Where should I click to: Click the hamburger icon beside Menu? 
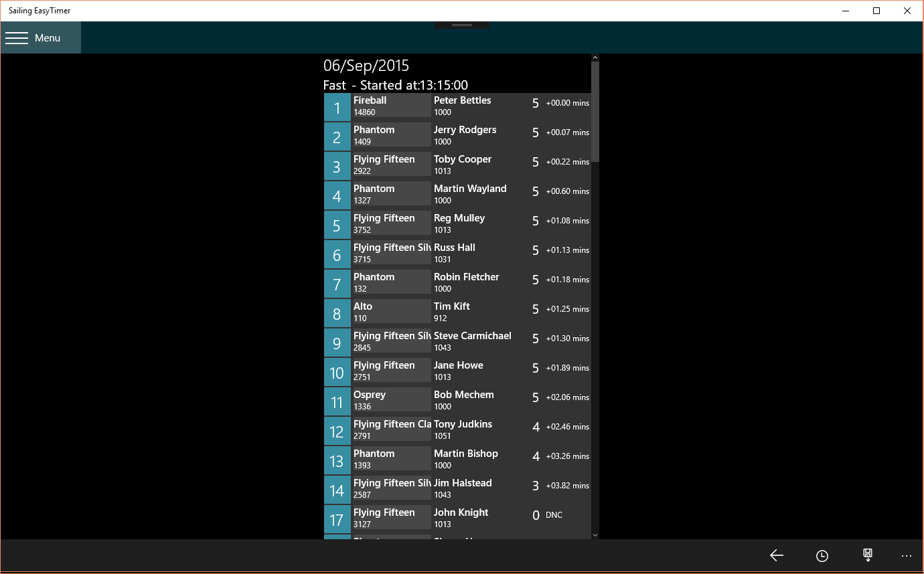pyautogui.click(x=17, y=37)
